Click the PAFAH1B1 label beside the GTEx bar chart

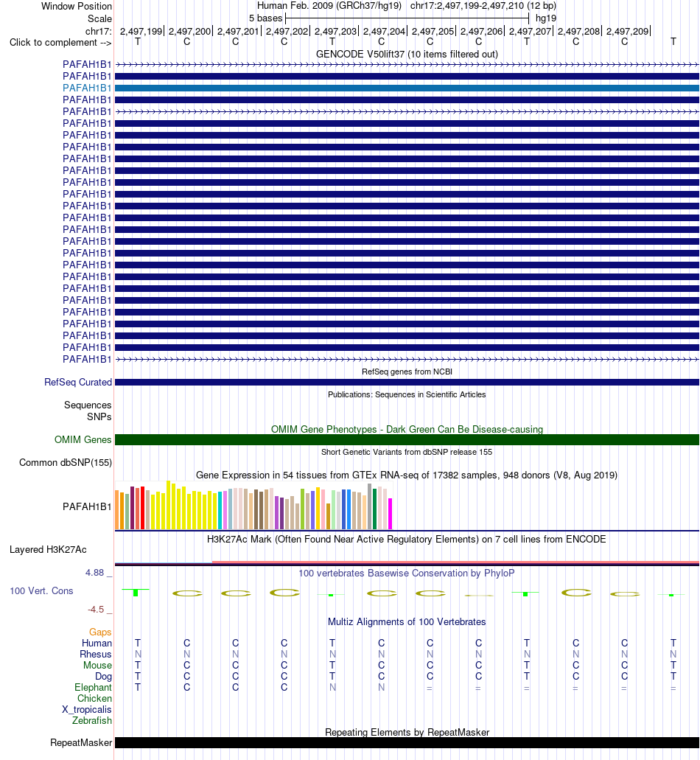click(x=87, y=507)
